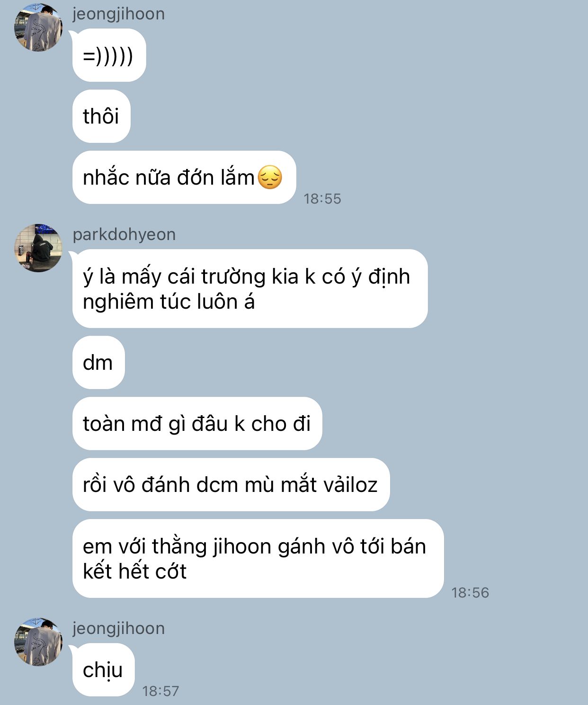The height and width of the screenshot is (705, 588).
Task: Tap the "nhắc nữa đớn lắm" message
Action: point(184,178)
